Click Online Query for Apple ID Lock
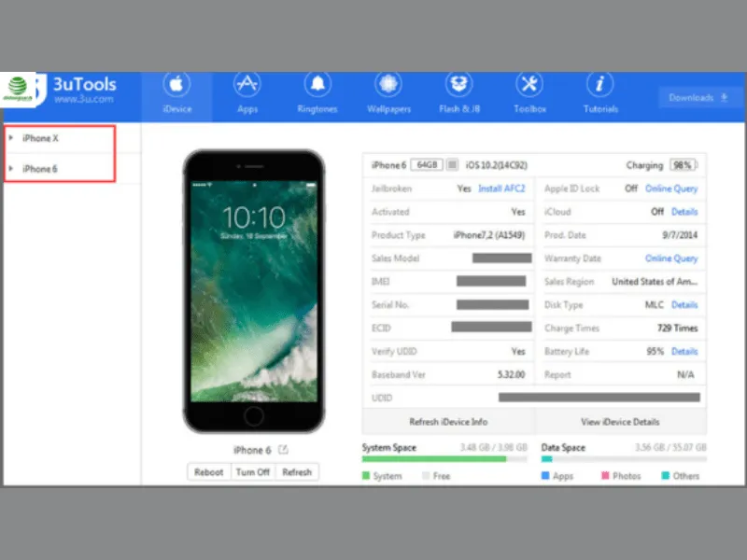Viewport: 747px width, 560px height. pos(671,189)
